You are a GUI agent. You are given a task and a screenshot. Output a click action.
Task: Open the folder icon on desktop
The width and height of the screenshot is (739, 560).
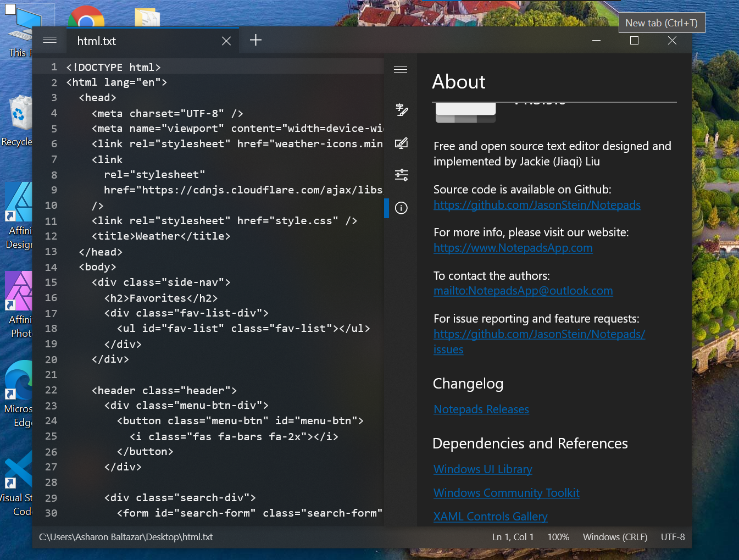147,18
